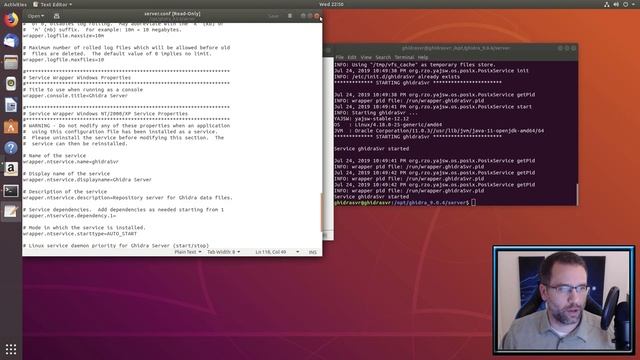The height and width of the screenshot is (360, 640).
Task: Open Thunderbird mail from the dock
Action: (11, 41)
